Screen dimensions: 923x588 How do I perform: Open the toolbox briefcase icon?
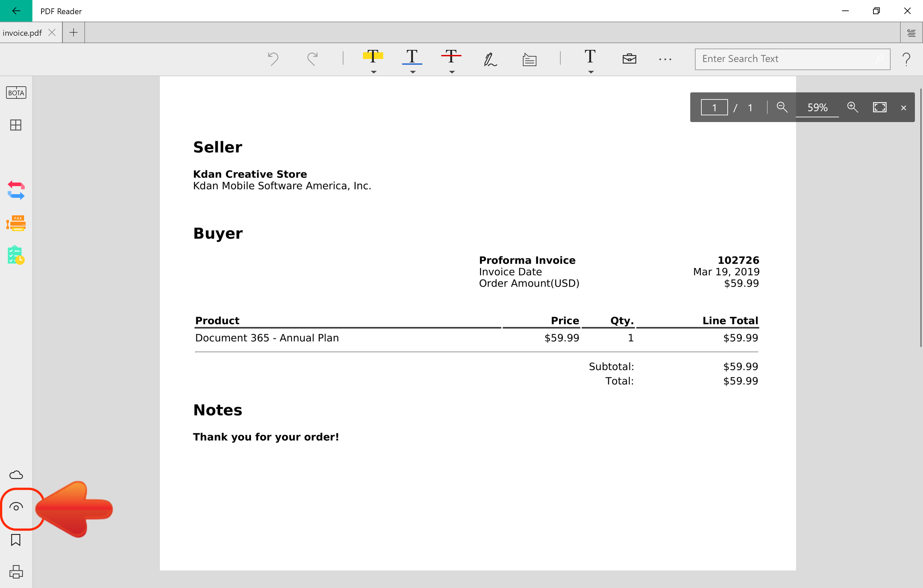point(630,59)
